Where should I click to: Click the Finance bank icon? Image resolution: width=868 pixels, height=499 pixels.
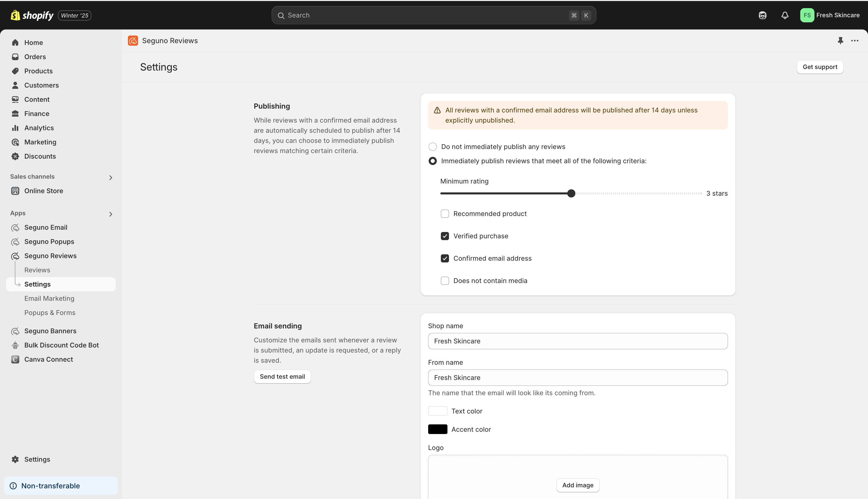(15, 114)
